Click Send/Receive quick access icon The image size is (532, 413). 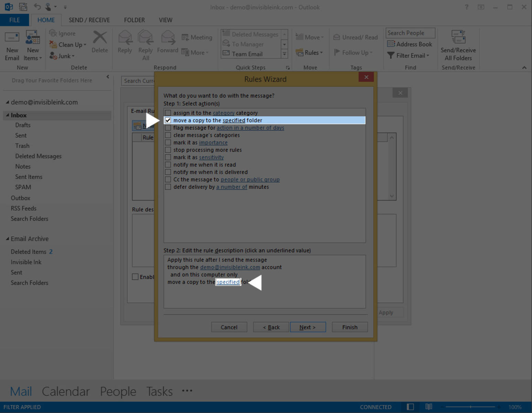click(x=23, y=7)
